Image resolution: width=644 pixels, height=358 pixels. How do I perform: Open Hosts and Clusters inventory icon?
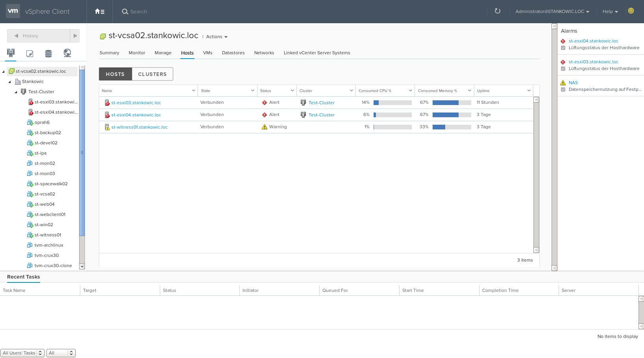click(11, 53)
